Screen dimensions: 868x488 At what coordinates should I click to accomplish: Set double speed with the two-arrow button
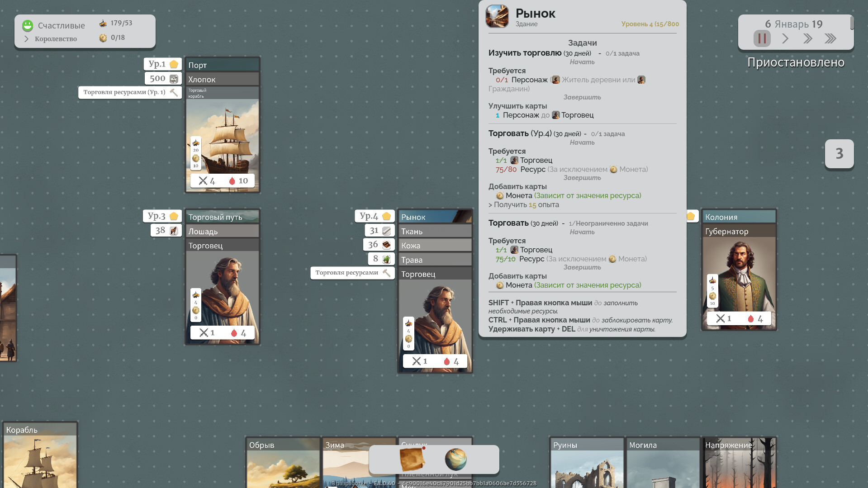coord(807,38)
